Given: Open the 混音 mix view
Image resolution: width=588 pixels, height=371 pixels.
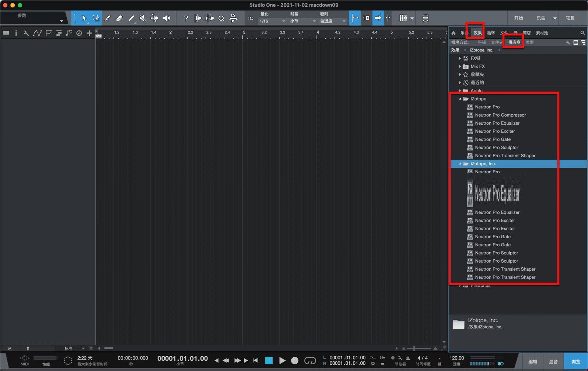Looking at the screenshot, I should point(553,362).
